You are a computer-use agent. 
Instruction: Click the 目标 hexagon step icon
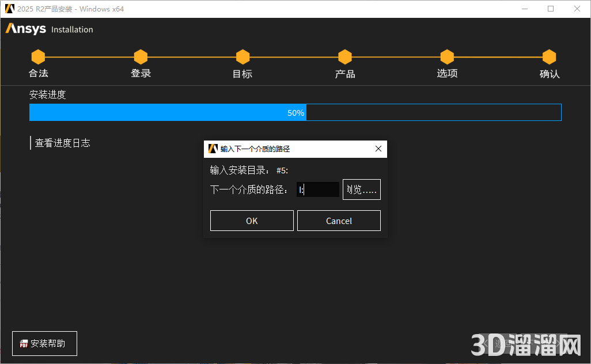(x=243, y=56)
